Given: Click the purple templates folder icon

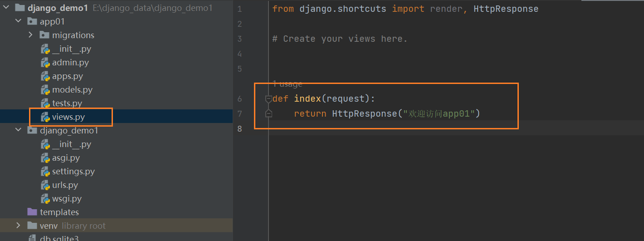Looking at the screenshot, I should click(32, 212).
